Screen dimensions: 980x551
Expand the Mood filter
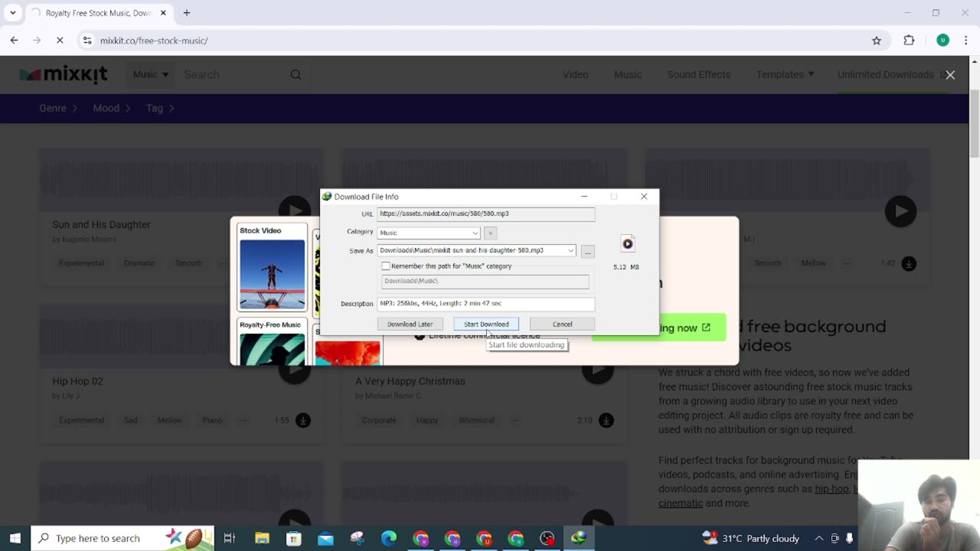coord(112,108)
